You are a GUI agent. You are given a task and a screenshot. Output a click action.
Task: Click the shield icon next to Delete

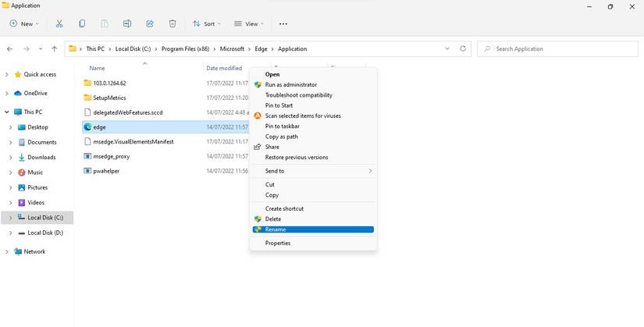258,219
